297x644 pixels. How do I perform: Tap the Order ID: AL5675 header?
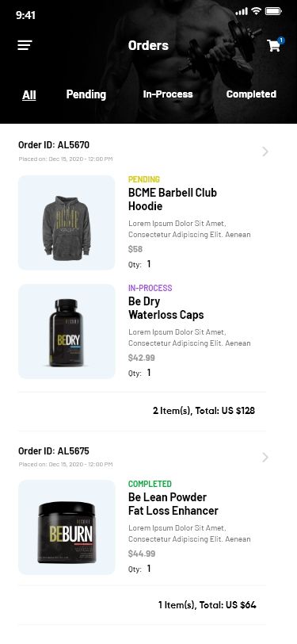tap(54, 450)
